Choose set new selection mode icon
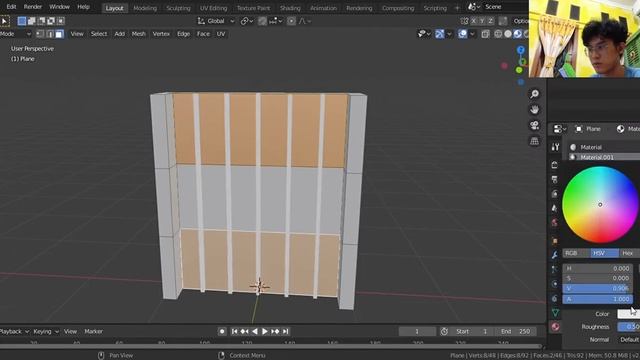The height and width of the screenshot is (360, 640). [x=22, y=21]
